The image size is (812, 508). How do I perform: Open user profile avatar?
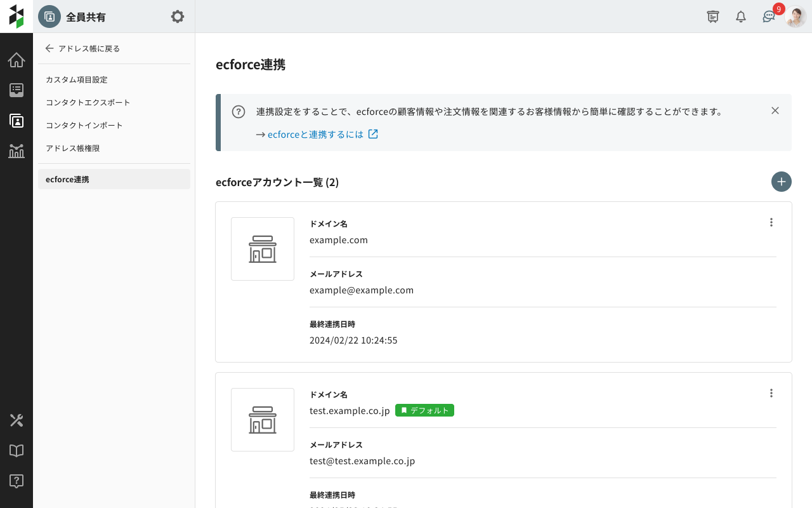796,17
